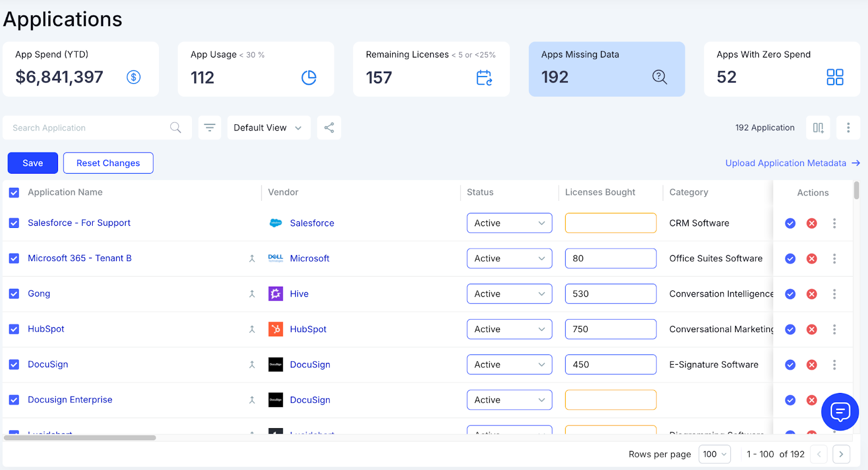Click the empty Licenses Bought field for Salesforce
This screenshot has height=470, width=868.
[x=610, y=223]
